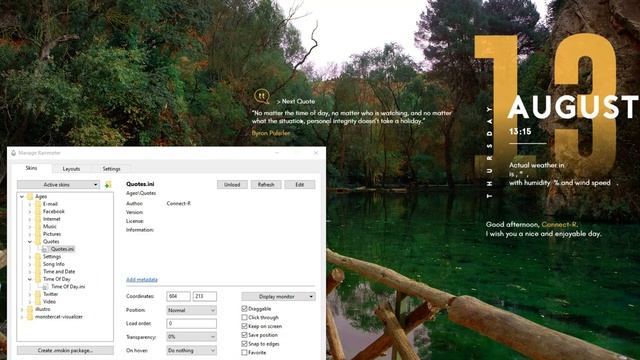Click Next Quote on the desktop widget
The image size is (640, 360).
(x=296, y=101)
